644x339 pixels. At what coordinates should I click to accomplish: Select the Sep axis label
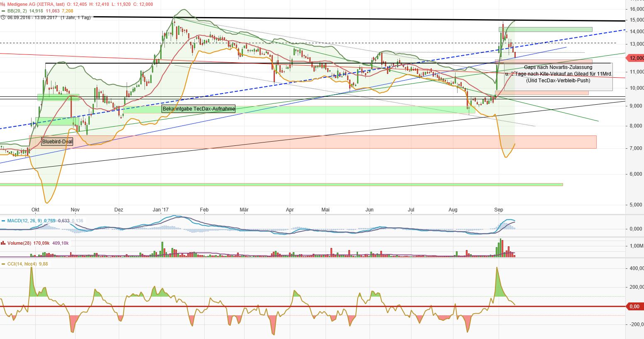(x=500, y=210)
